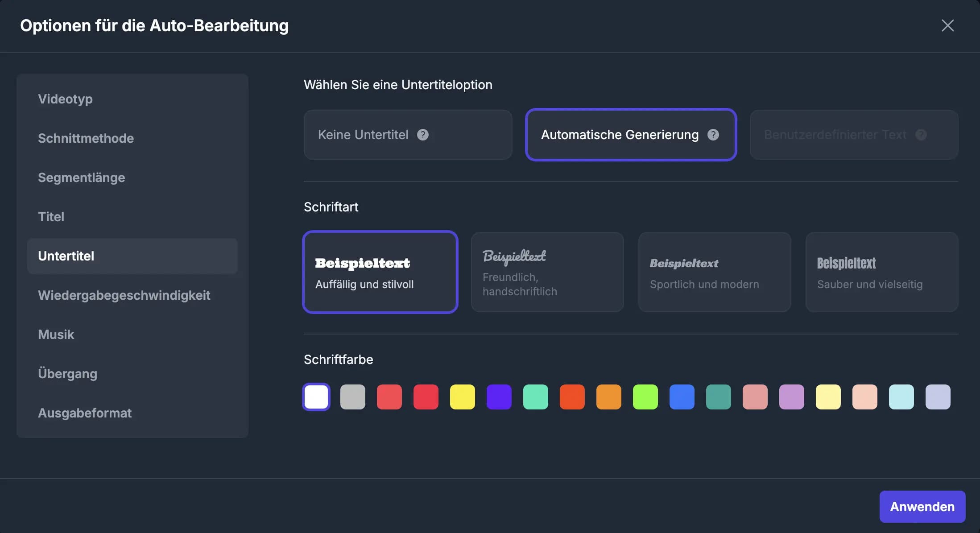
Task: Switch to the Segmentlänge section
Action: click(x=82, y=178)
